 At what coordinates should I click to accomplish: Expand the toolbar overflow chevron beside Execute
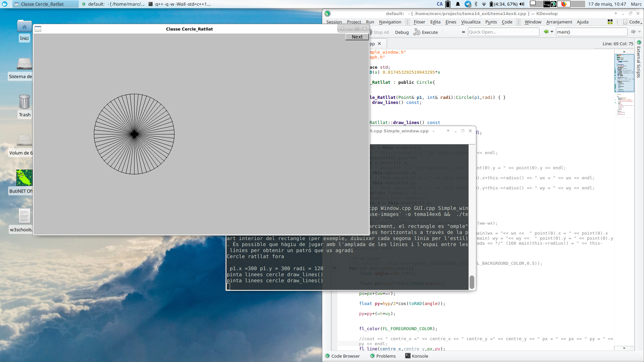click(x=463, y=32)
